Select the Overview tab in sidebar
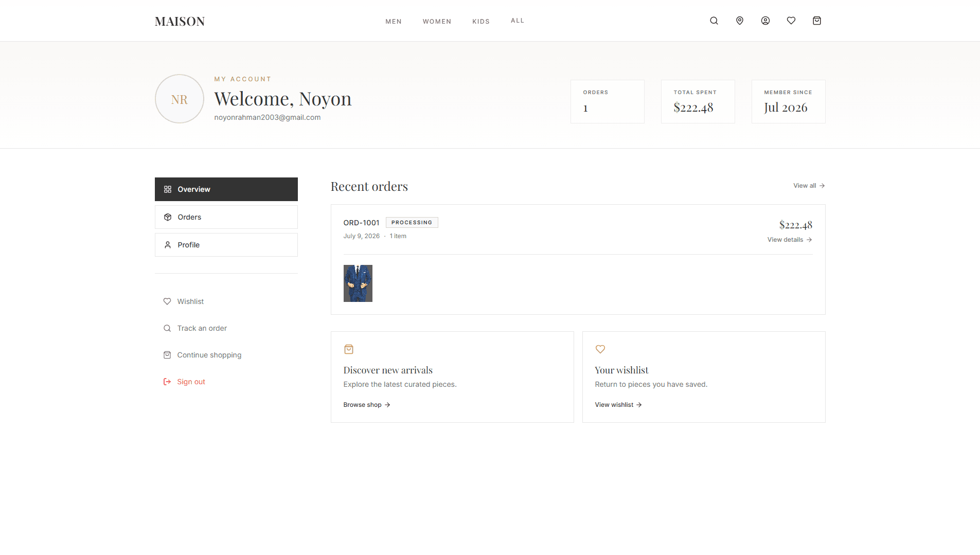 pos(226,189)
